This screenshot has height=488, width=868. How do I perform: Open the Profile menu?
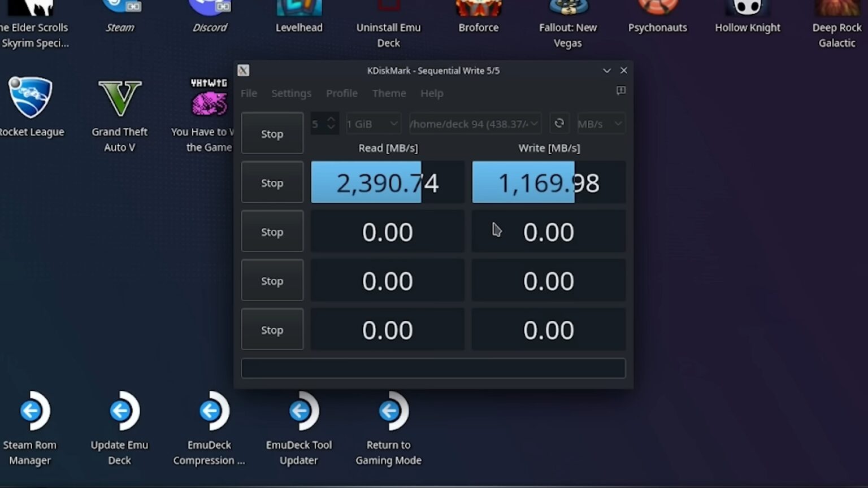(x=341, y=93)
